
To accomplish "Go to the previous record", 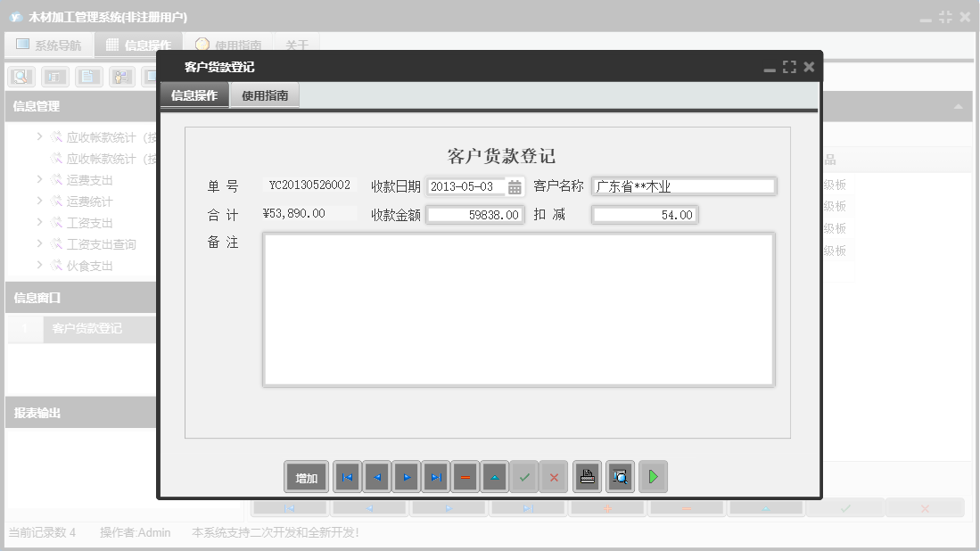I will tap(376, 477).
